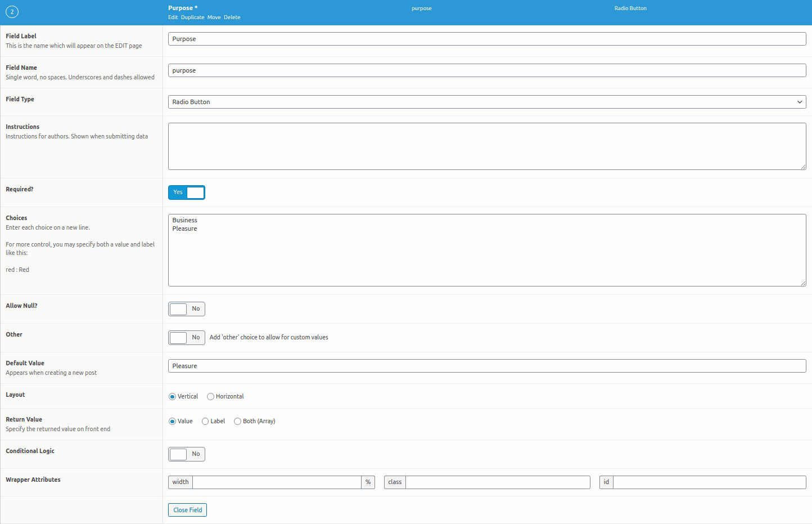This screenshot has height=524, width=812.
Task: Click the Close Field button
Action: click(187, 509)
